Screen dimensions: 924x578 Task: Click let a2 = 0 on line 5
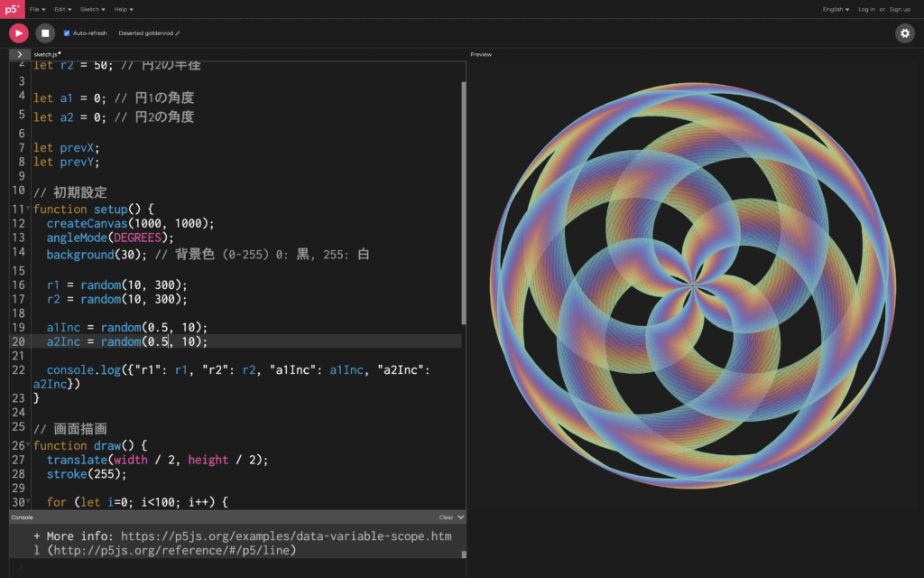[x=69, y=117]
